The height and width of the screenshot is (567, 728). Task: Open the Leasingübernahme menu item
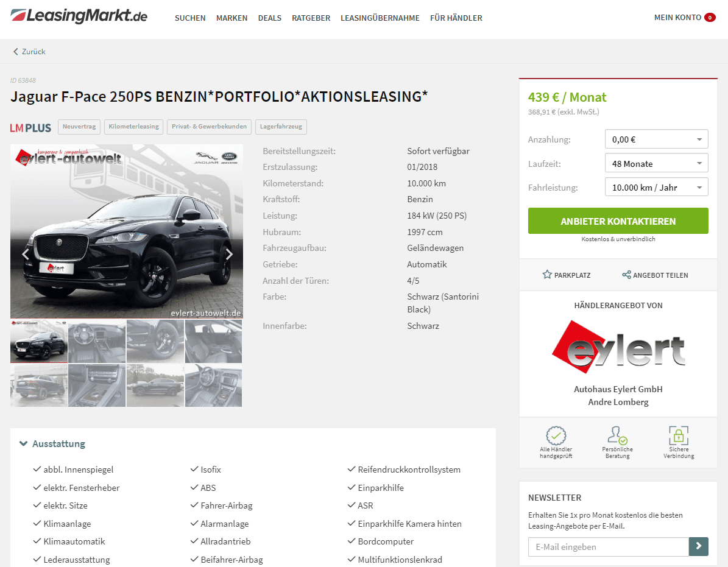pos(380,18)
